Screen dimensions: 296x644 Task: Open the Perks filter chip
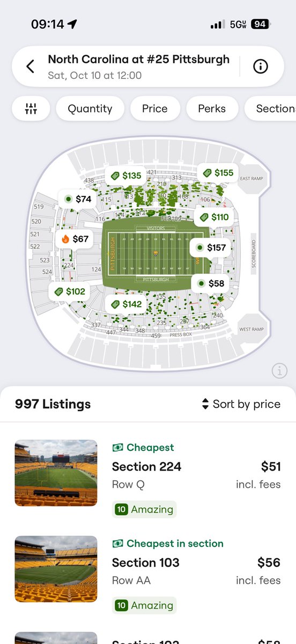tap(212, 108)
